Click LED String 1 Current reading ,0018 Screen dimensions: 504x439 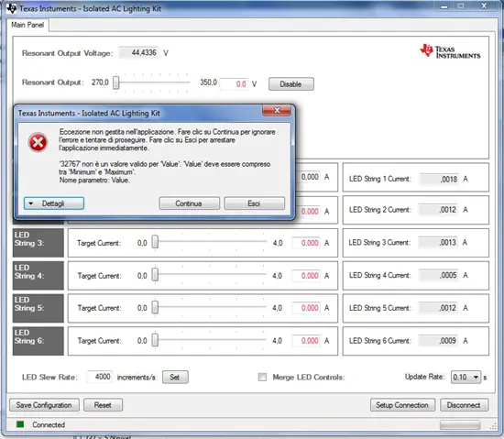439,179
